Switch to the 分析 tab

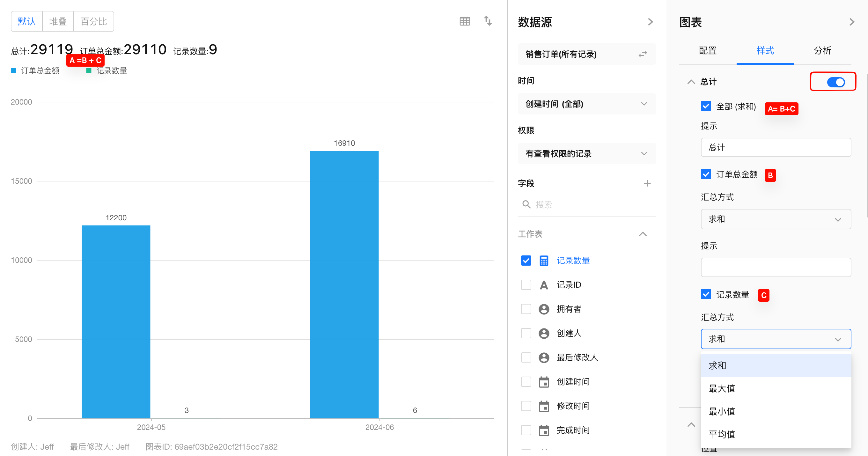tap(822, 51)
